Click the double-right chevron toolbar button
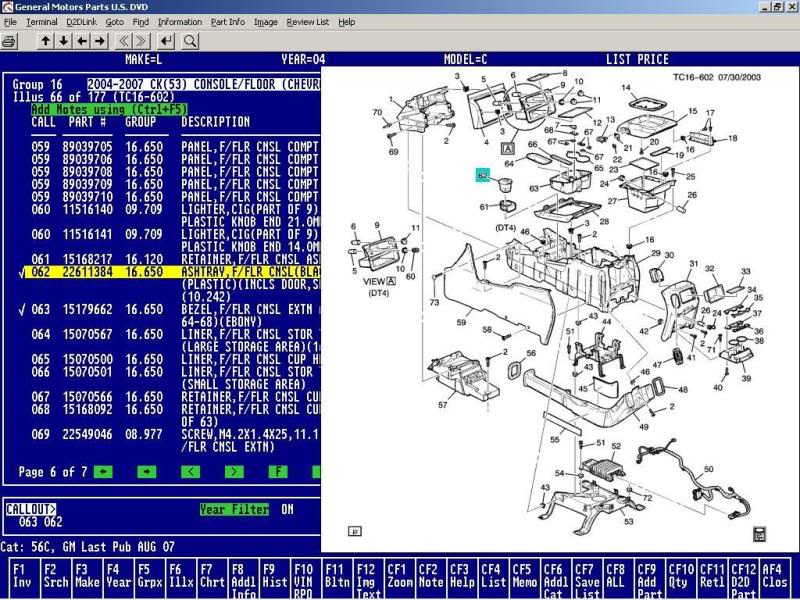The height and width of the screenshot is (600, 800). tap(142, 41)
